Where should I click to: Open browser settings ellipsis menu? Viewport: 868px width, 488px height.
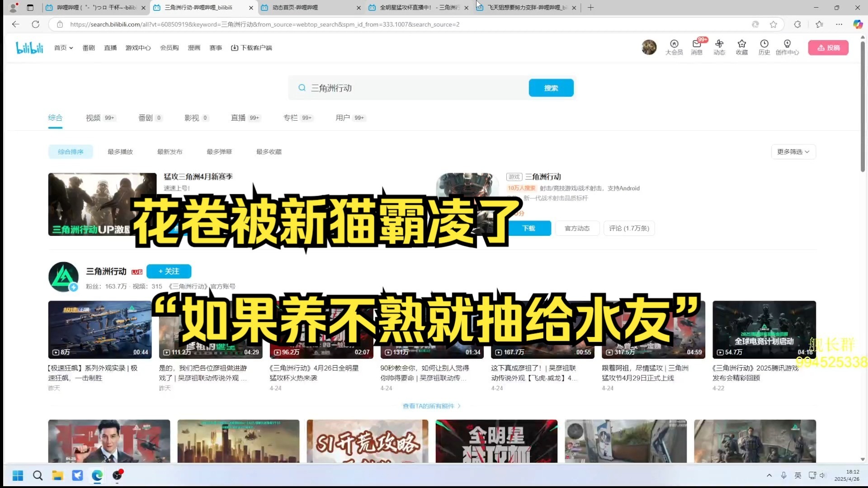[839, 24]
